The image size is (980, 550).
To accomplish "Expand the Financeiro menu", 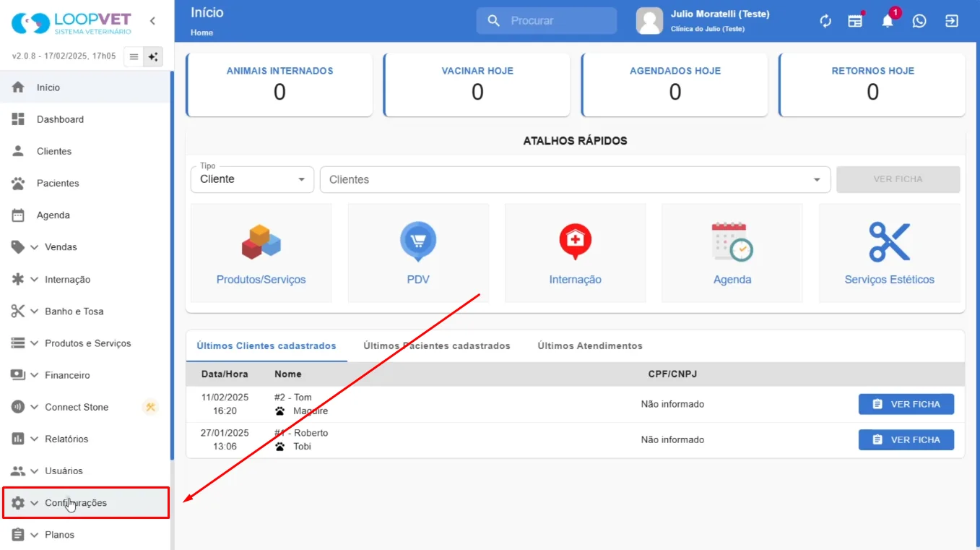I will [x=85, y=375].
